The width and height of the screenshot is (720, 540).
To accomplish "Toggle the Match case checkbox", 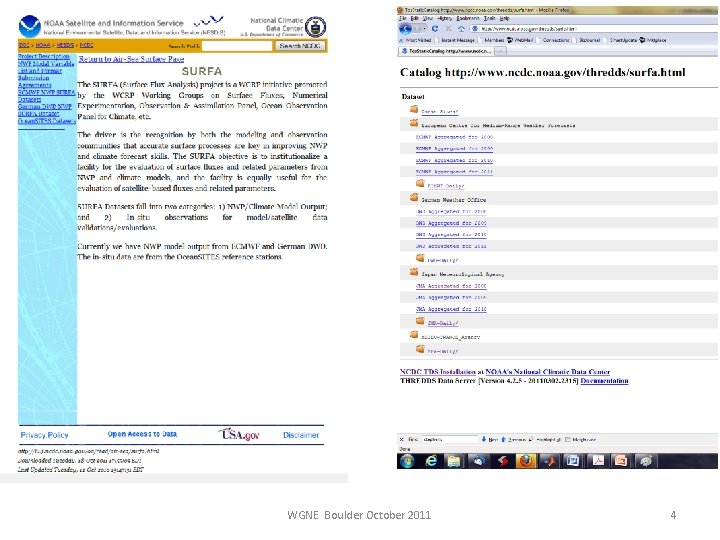I will (568, 439).
